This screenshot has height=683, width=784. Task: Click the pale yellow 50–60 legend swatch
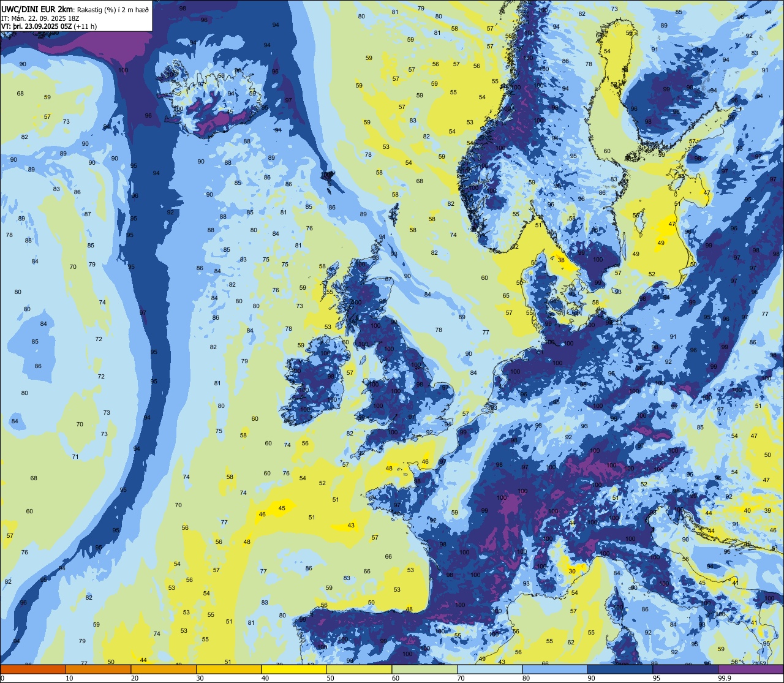pos(359,670)
